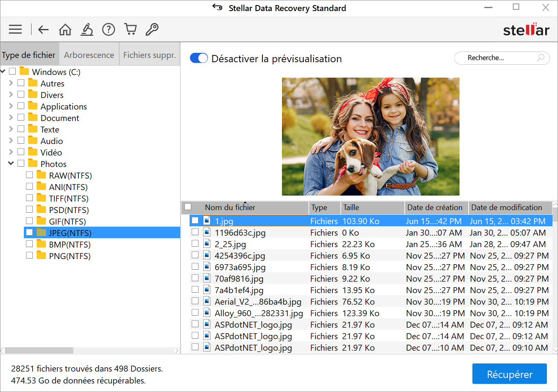Sort by Taille column header
This screenshot has width=558, height=392.
pyautogui.click(x=372, y=208)
